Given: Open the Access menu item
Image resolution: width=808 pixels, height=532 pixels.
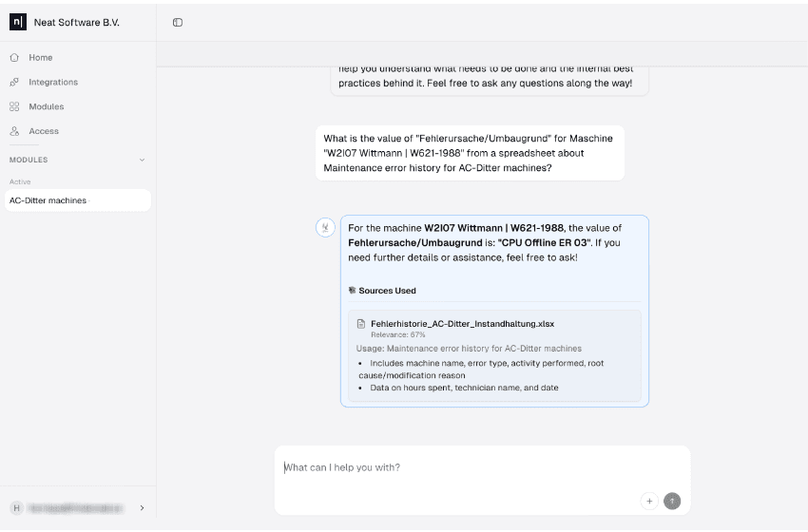Looking at the screenshot, I should (x=43, y=131).
